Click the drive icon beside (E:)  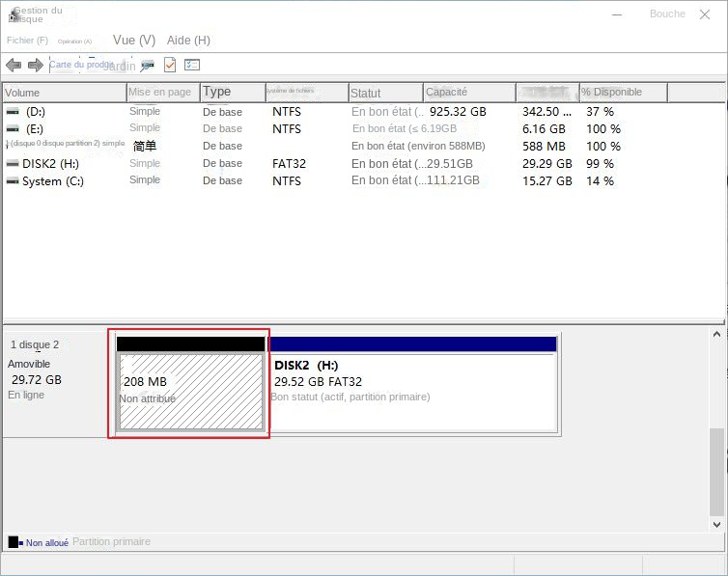[13, 129]
